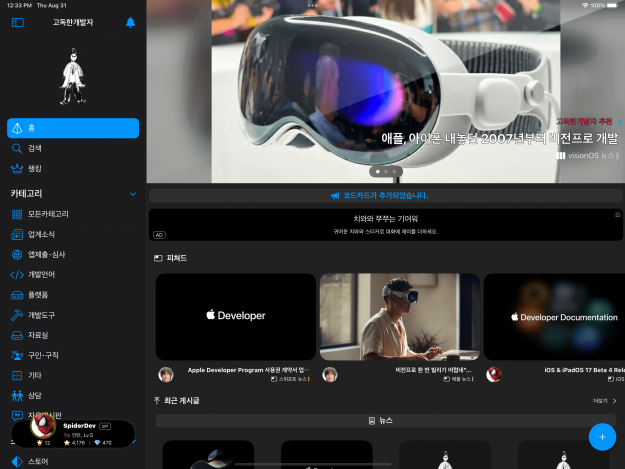Screen dimensions: 625x469
Task: Open the SpiderDev profile card
Action: tap(72, 433)
